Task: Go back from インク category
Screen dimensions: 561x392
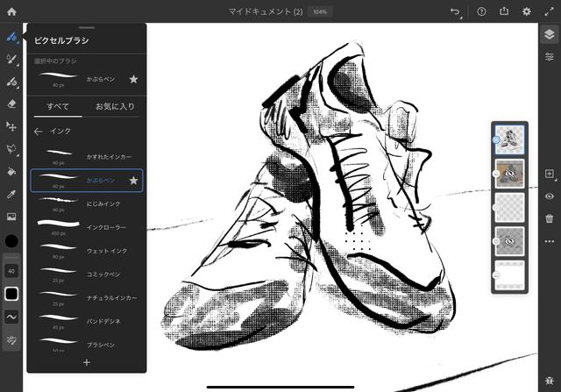Action: point(39,132)
